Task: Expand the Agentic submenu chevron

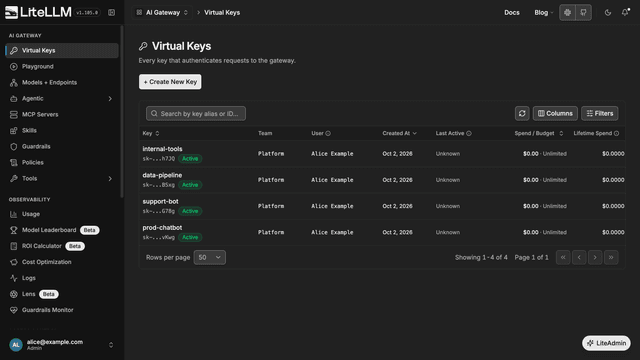Action: (x=110, y=98)
